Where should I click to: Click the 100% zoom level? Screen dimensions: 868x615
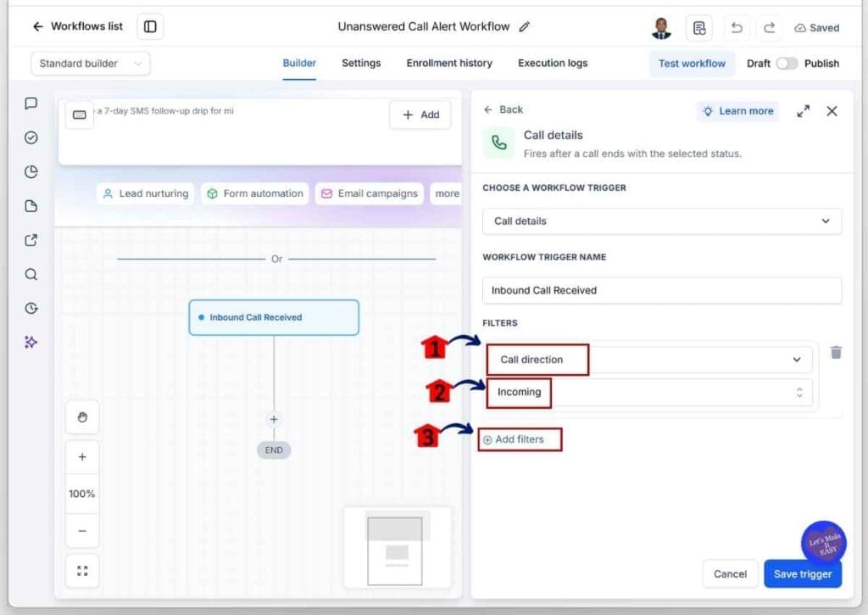(x=82, y=494)
